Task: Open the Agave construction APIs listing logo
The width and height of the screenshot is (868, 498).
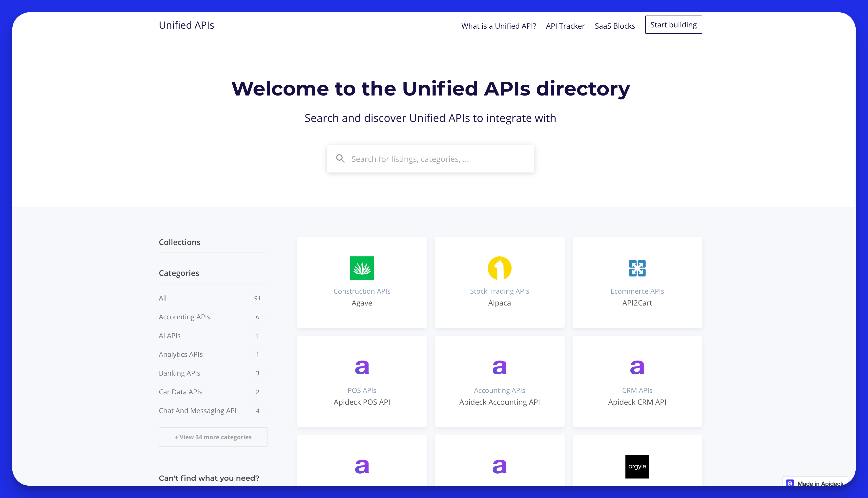Action: pos(362,268)
